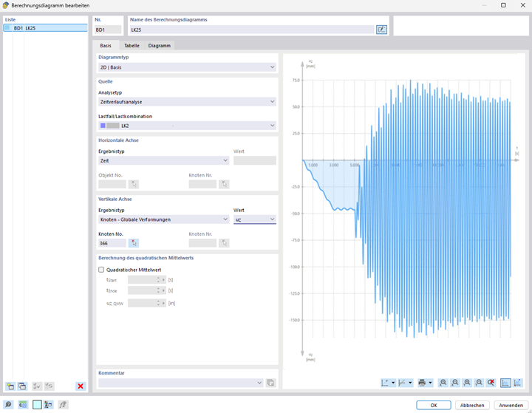532x413 pixels.
Task: Click the new calculation diagram icon
Action: 10,386
